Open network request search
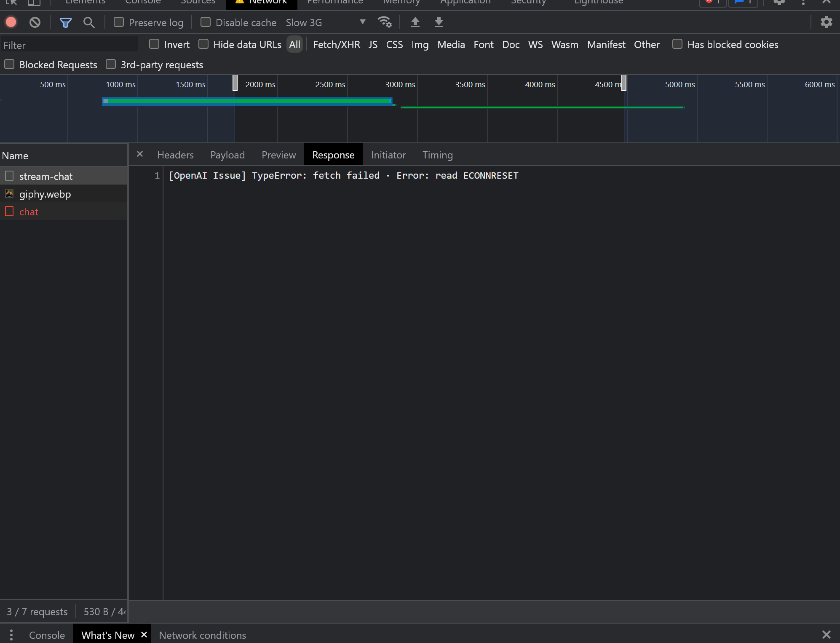Screen dimensions: 840x643 (x=88, y=22)
